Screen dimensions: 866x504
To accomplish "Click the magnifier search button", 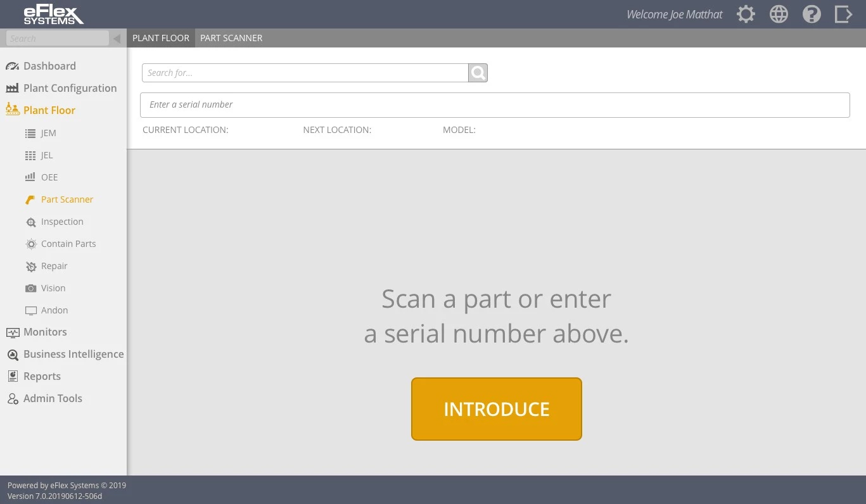I will [x=478, y=72].
